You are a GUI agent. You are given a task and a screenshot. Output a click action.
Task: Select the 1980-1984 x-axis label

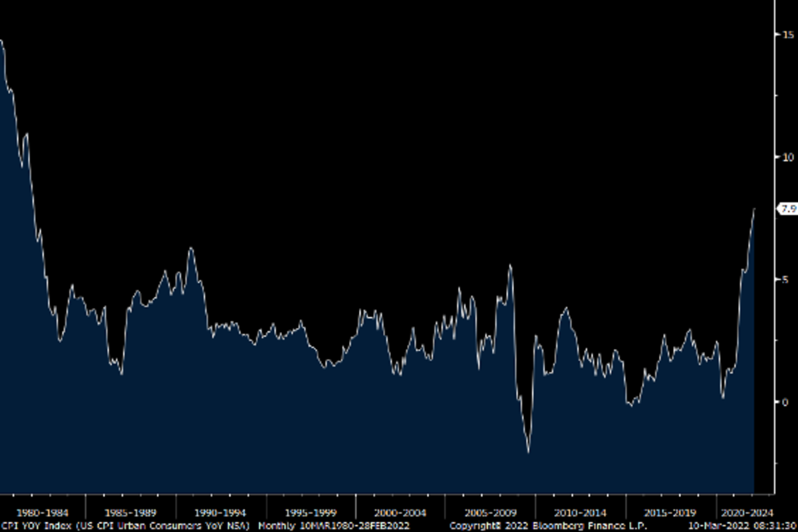[x=42, y=513]
